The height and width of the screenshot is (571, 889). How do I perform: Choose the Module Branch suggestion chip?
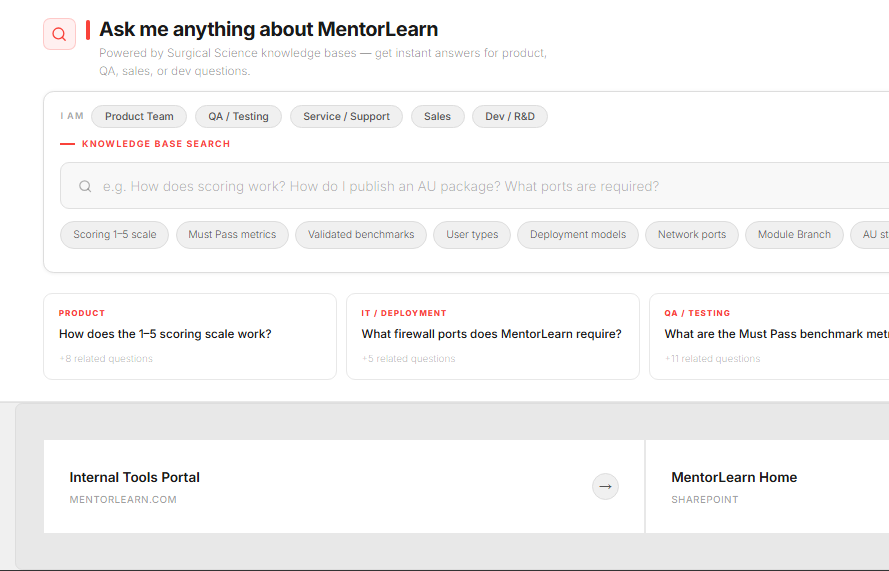(794, 235)
